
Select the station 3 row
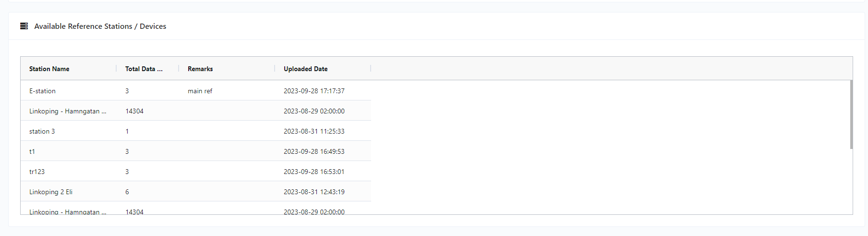coord(196,131)
